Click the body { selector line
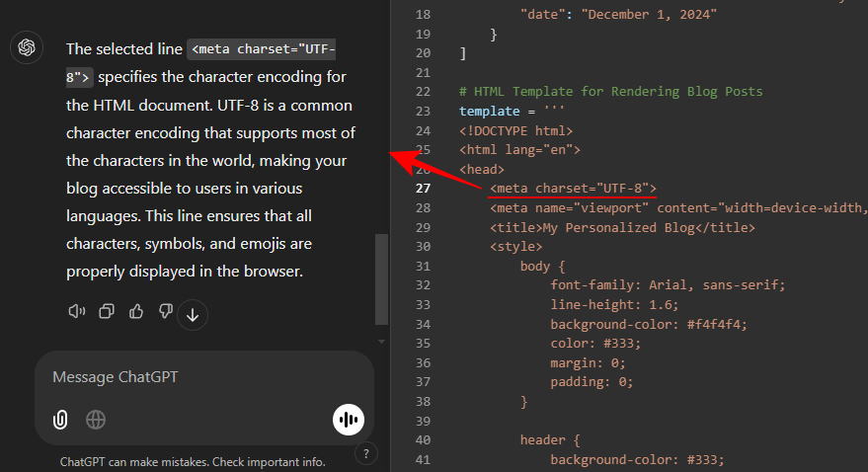The width and height of the screenshot is (868, 472). (x=542, y=267)
